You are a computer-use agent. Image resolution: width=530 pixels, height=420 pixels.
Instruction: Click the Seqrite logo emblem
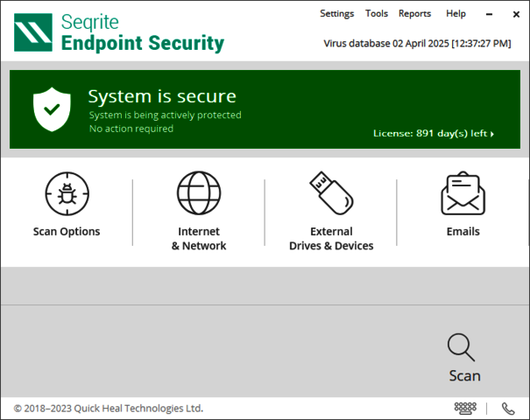34,32
